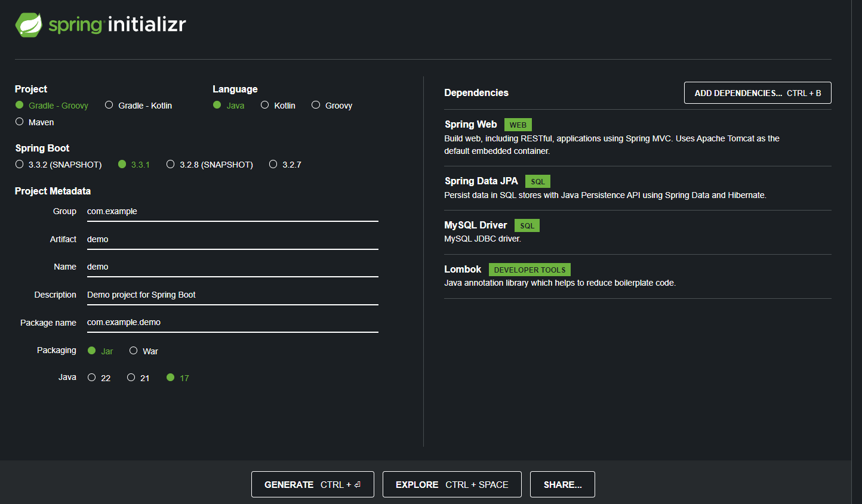The image size is (862, 504).
Task: Choose Java version 21
Action: click(138, 378)
